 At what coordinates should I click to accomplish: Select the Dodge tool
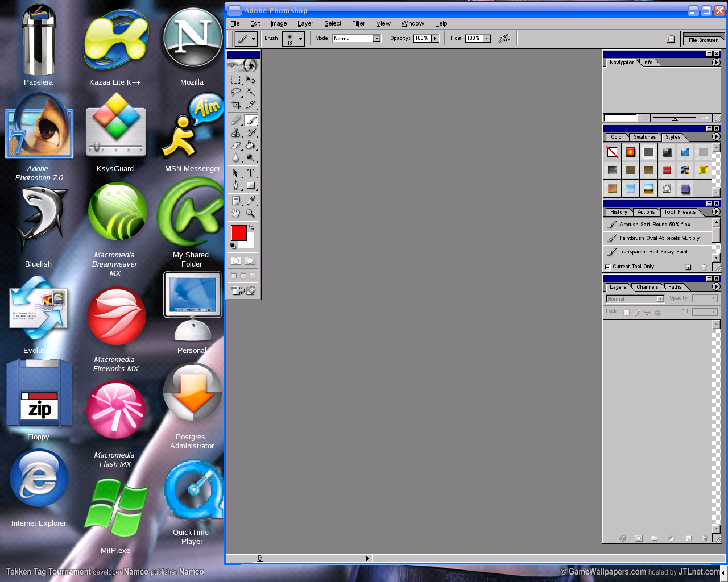tap(251, 158)
